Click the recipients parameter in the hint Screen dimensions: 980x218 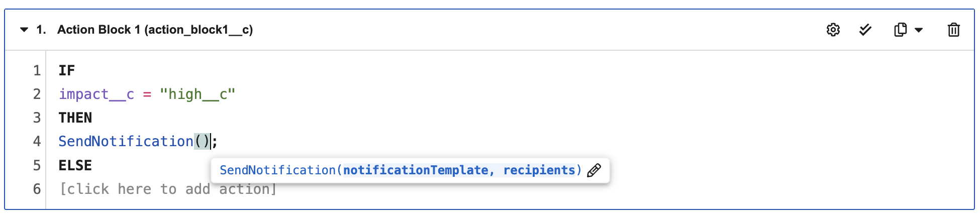pyautogui.click(x=539, y=170)
